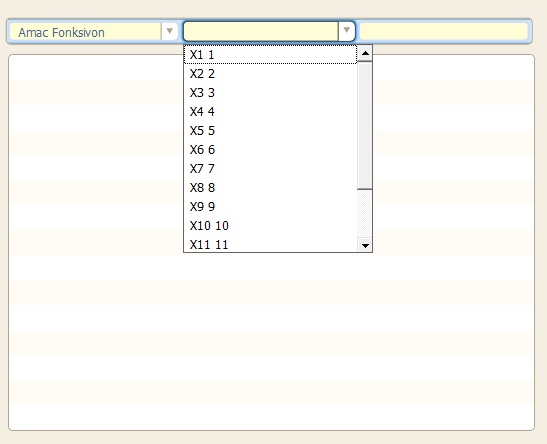Select X7 7 in the list

[270, 169]
